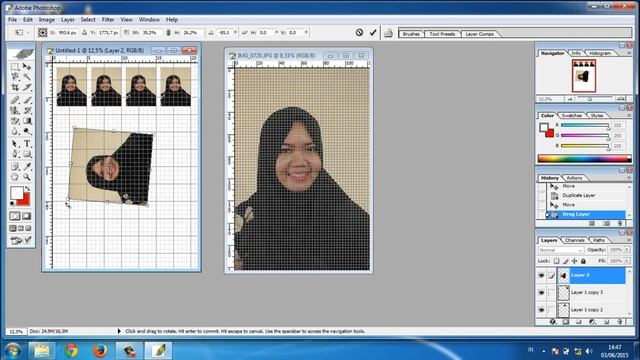The height and width of the screenshot is (360, 640).
Task: Toggle lock all padlock icon
Action: pyautogui.click(x=583, y=261)
